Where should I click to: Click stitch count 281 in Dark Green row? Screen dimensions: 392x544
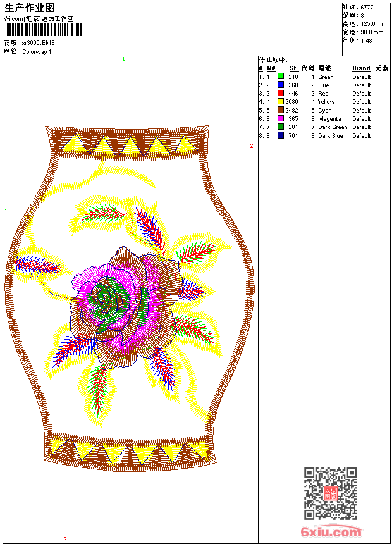point(293,127)
